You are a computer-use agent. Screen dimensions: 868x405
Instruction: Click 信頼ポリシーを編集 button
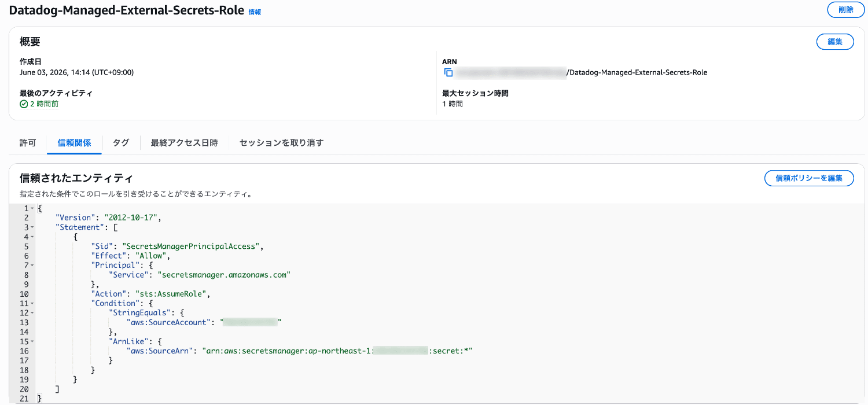pos(809,178)
